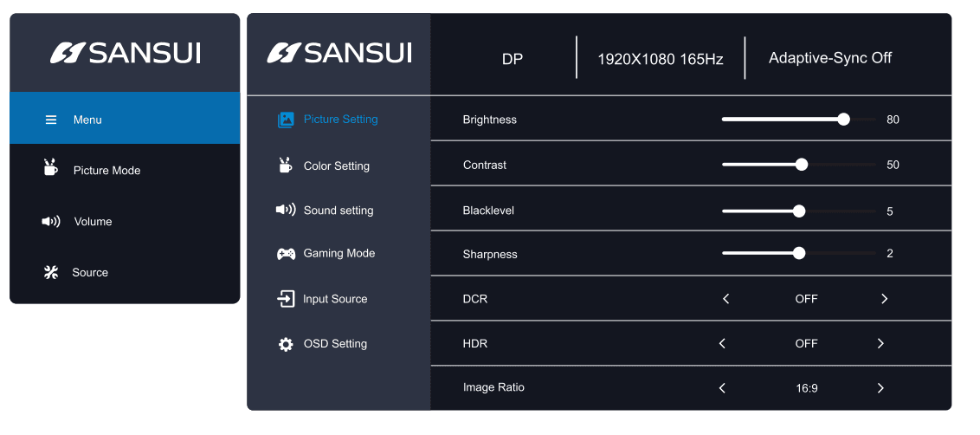This screenshot has height=435, width=980.
Task: Click the Blacklevel slider handle
Action: coord(799,211)
